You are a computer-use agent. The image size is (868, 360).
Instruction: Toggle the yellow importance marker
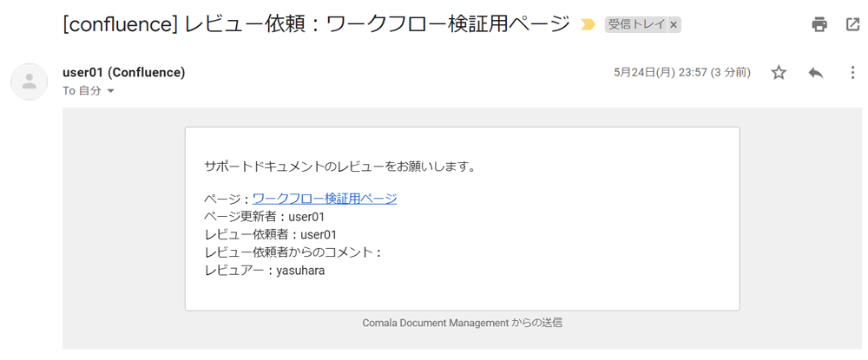(588, 25)
